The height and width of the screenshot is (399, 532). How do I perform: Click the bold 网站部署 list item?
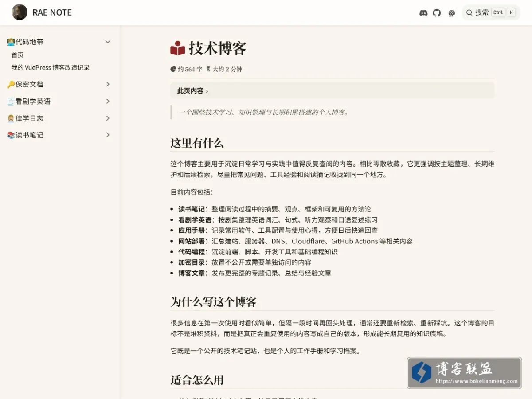coord(192,241)
